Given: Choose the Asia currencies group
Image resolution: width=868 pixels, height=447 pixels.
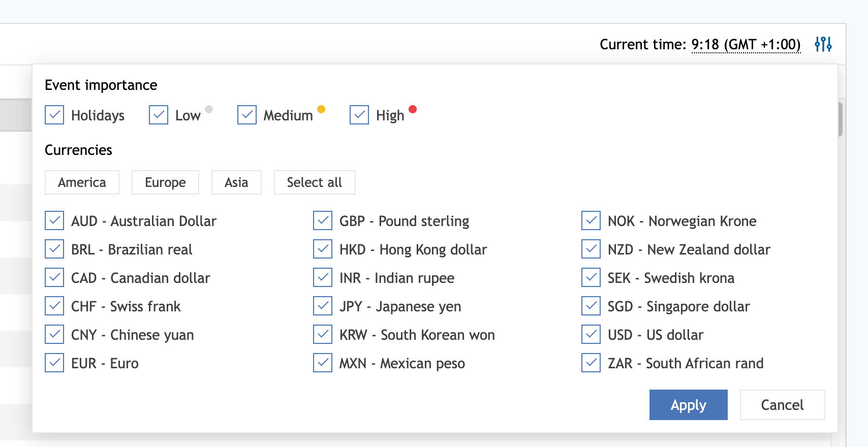Looking at the screenshot, I should pyautogui.click(x=236, y=182).
